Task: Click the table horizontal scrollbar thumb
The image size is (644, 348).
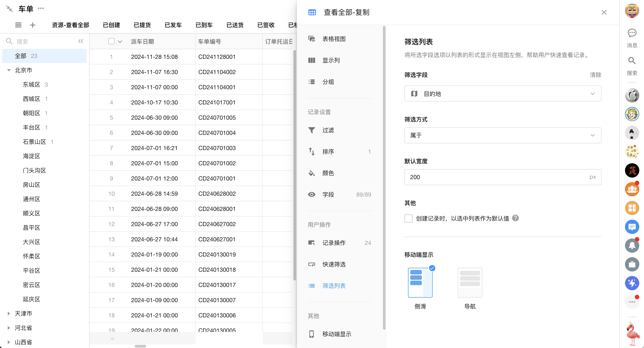Action: point(140,346)
